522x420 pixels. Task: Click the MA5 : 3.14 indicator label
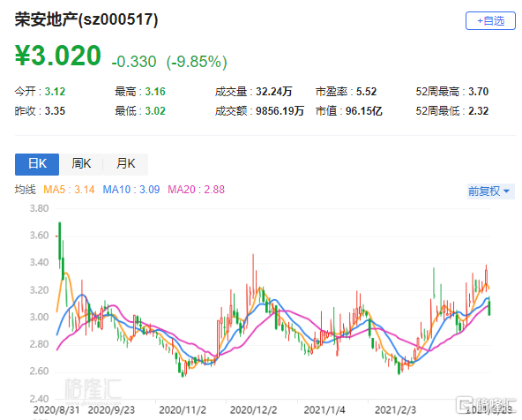tap(69, 190)
